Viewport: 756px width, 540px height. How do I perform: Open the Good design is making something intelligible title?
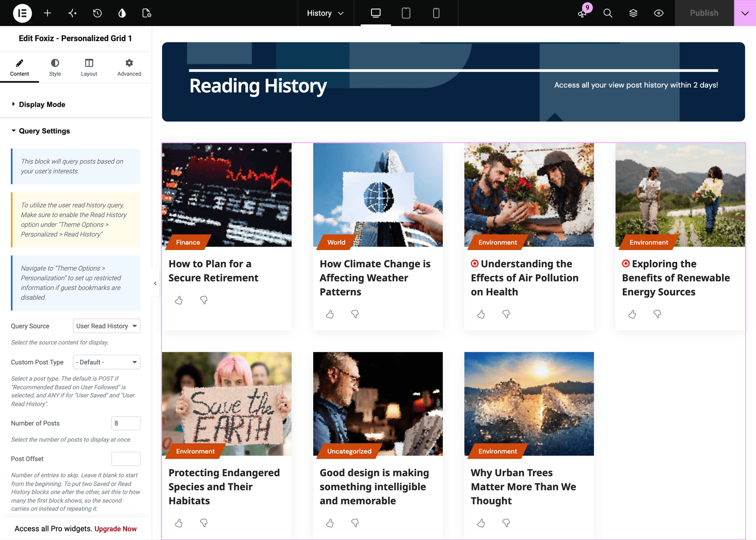click(x=374, y=487)
